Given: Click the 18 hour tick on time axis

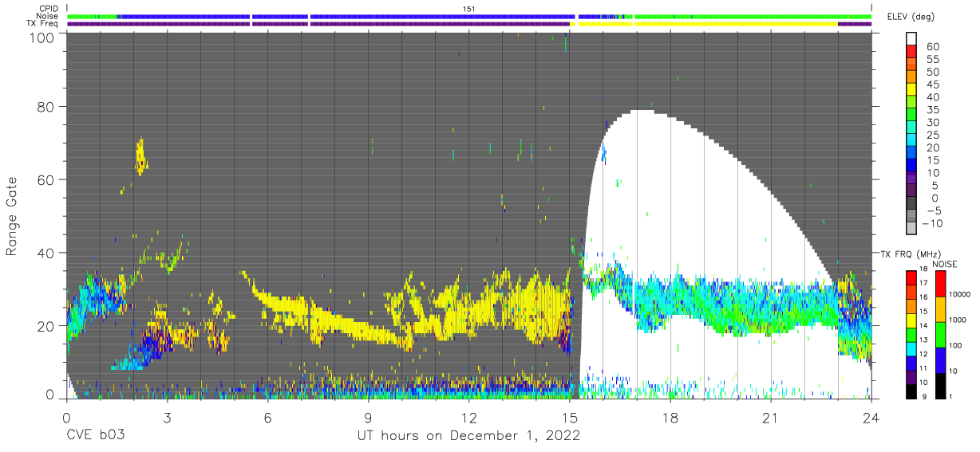Looking at the screenshot, I should pyautogui.click(x=670, y=417).
